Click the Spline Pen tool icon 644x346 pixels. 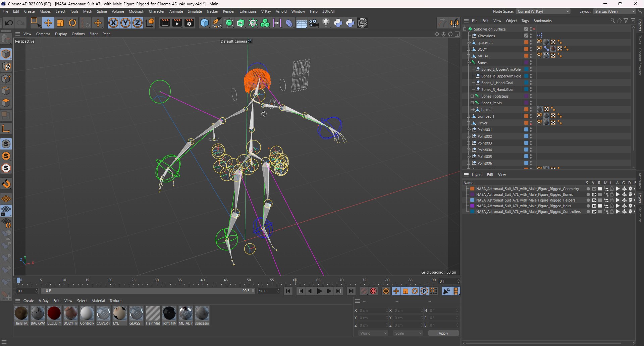(x=217, y=23)
